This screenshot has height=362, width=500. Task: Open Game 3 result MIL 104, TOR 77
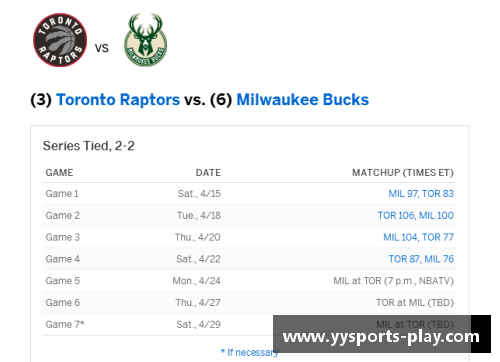[x=418, y=237]
